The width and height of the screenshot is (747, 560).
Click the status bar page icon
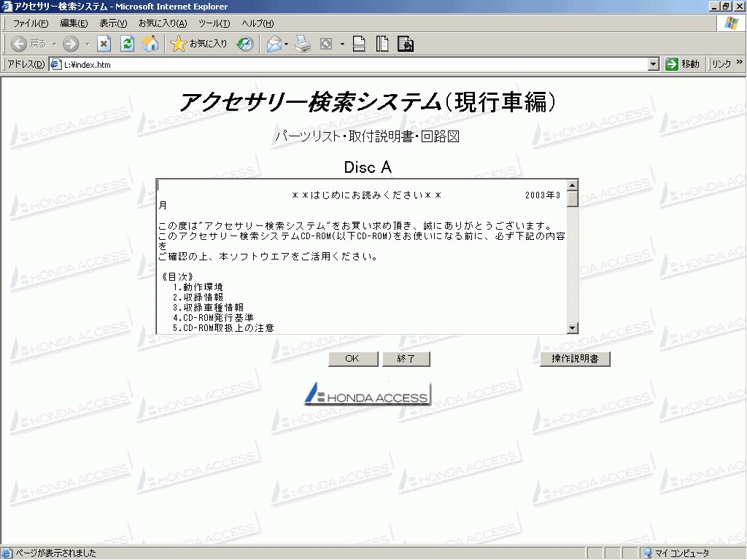coord(7,553)
